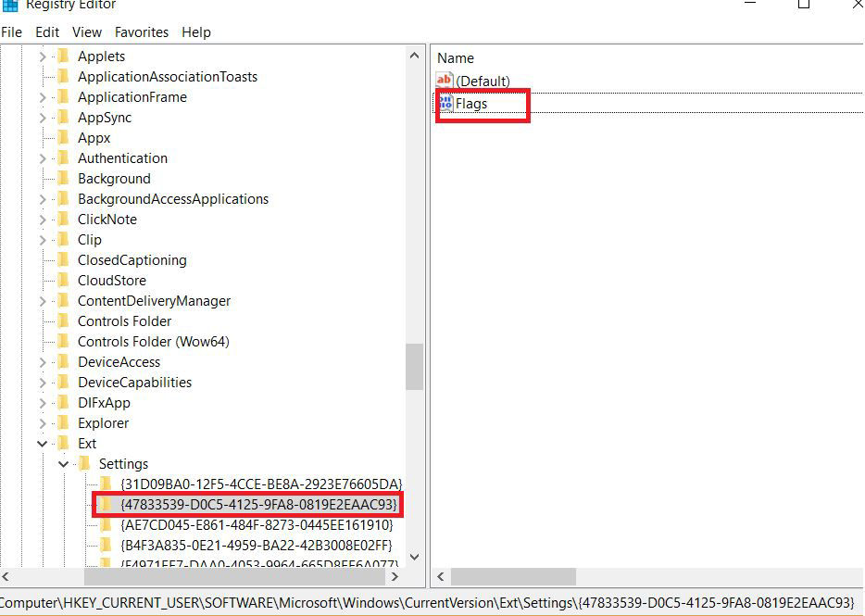The image size is (865, 616).
Task: Select the Clip key
Action: (x=89, y=240)
